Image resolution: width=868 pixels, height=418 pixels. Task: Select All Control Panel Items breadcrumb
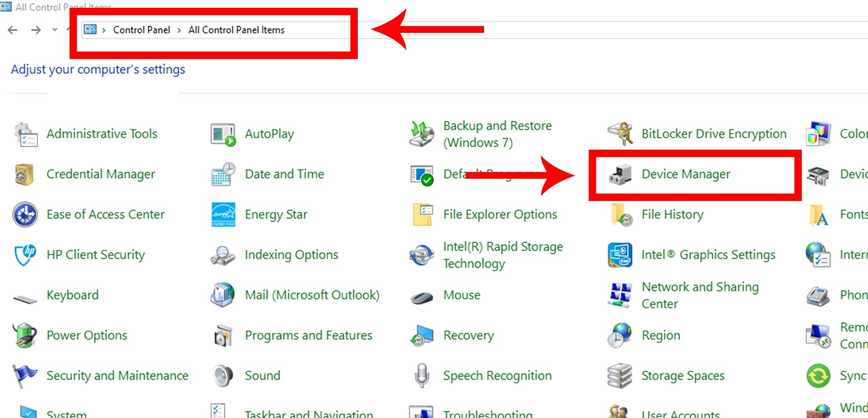pos(236,30)
